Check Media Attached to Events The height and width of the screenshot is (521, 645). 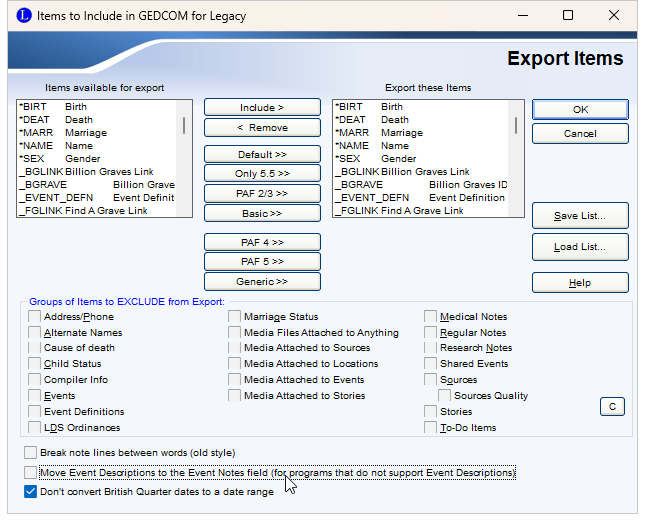click(x=234, y=380)
